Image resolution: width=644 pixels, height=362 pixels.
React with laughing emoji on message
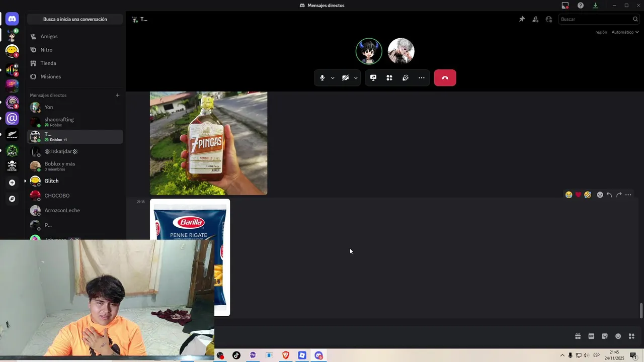click(x=569, y=195)
